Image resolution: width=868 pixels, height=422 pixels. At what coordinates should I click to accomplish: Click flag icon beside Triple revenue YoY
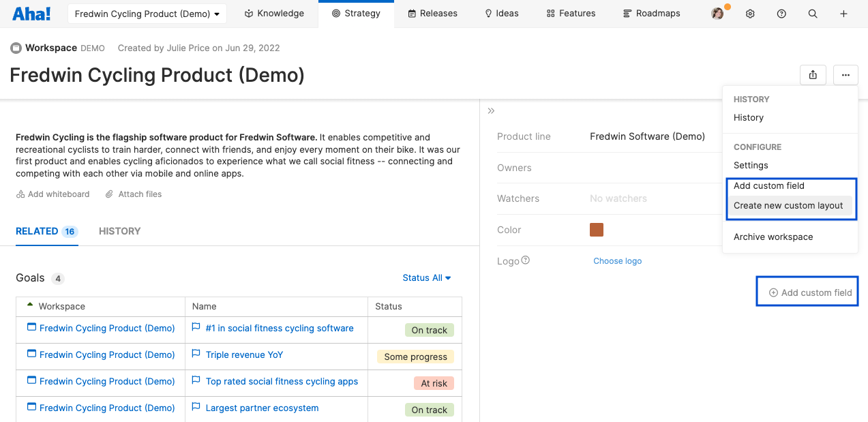(196, 355)
